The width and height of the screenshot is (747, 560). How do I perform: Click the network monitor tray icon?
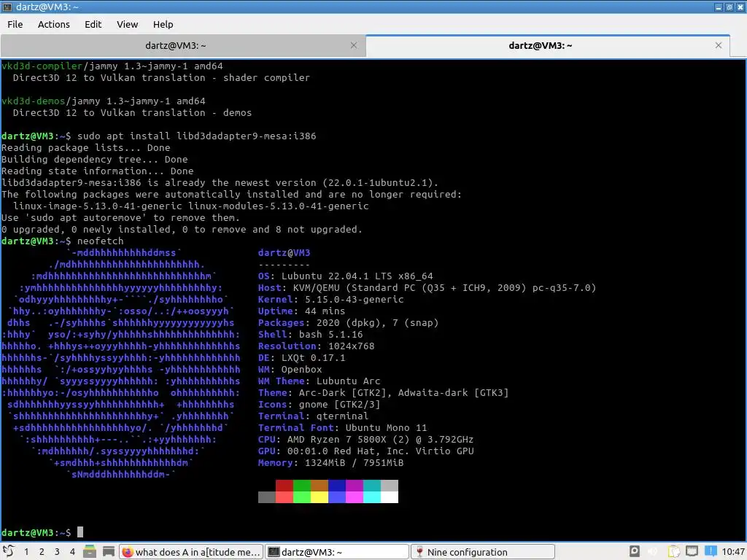click(x=692, y=551)
